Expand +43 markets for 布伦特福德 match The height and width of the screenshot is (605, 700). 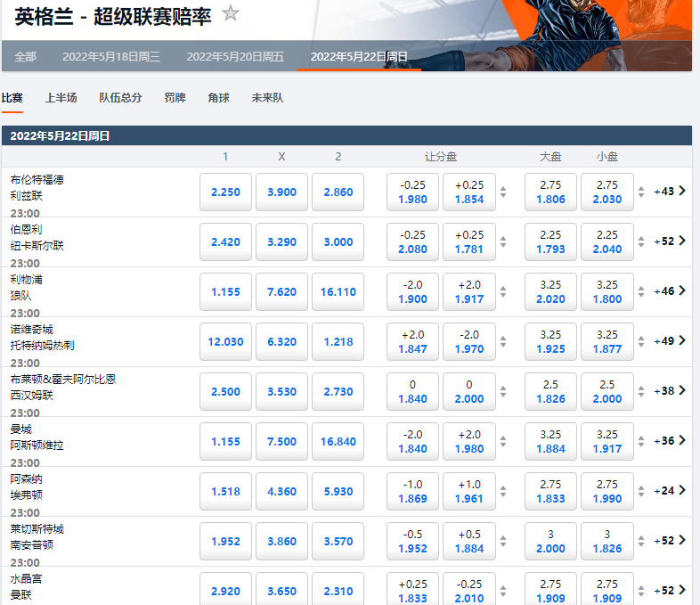tap(670, 191)
